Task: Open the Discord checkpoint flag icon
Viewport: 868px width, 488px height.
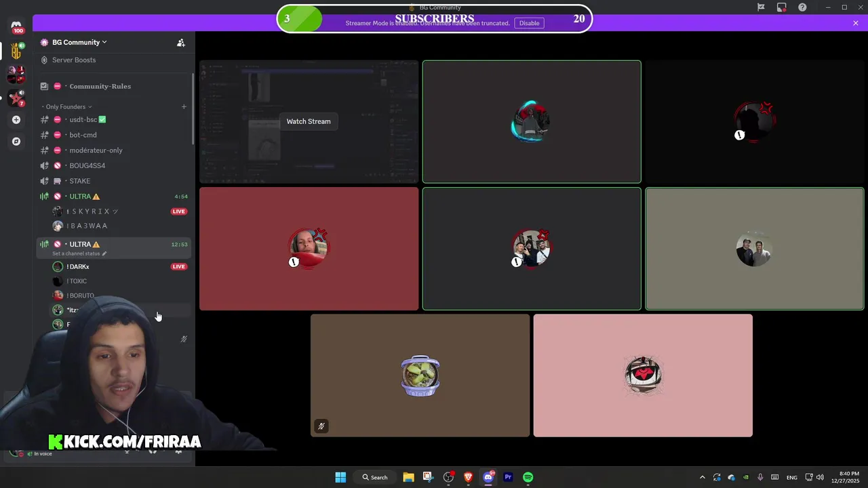Action: [761, 7]
